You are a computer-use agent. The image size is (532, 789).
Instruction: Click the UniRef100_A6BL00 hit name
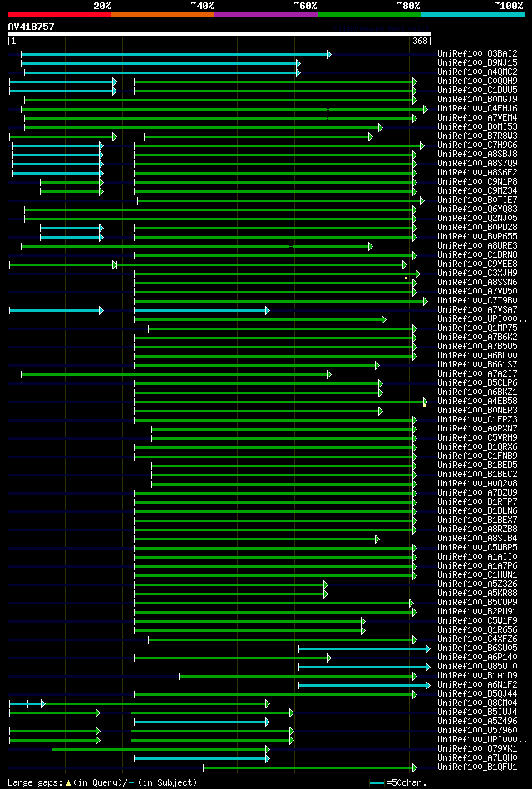(x=478, y=355)
